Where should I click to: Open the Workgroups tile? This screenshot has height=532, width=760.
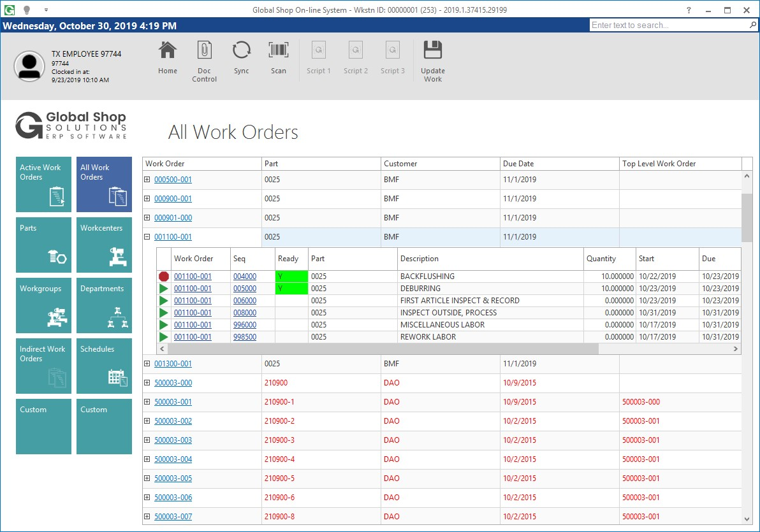click(43, 305)
